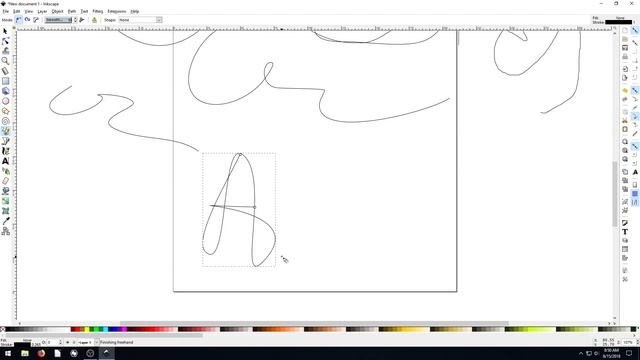640x360 pixels.
Task: Select the Rectangle tool
Action: click(5, 81)
